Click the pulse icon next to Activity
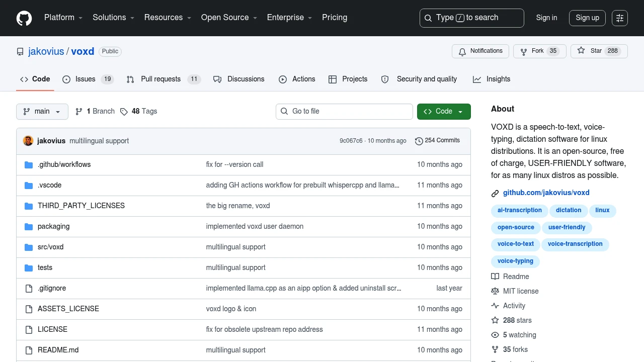This screenshot has height=362, width=644. click(x=495, y=306)
